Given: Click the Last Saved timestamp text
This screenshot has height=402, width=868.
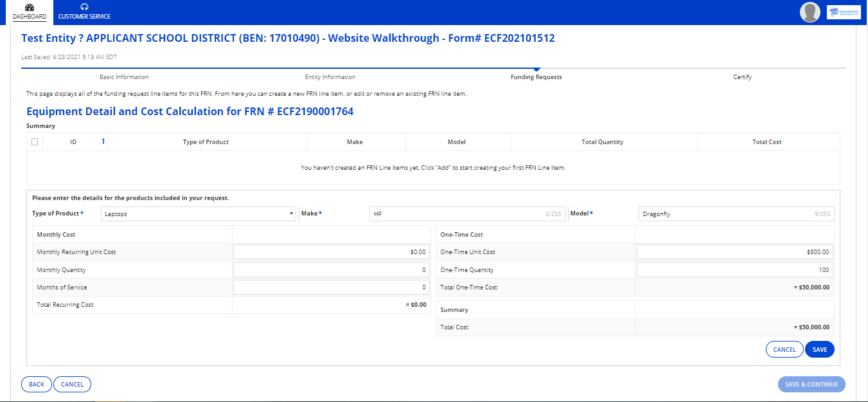Looking at the screenshot, I should [x=69, y=57].
